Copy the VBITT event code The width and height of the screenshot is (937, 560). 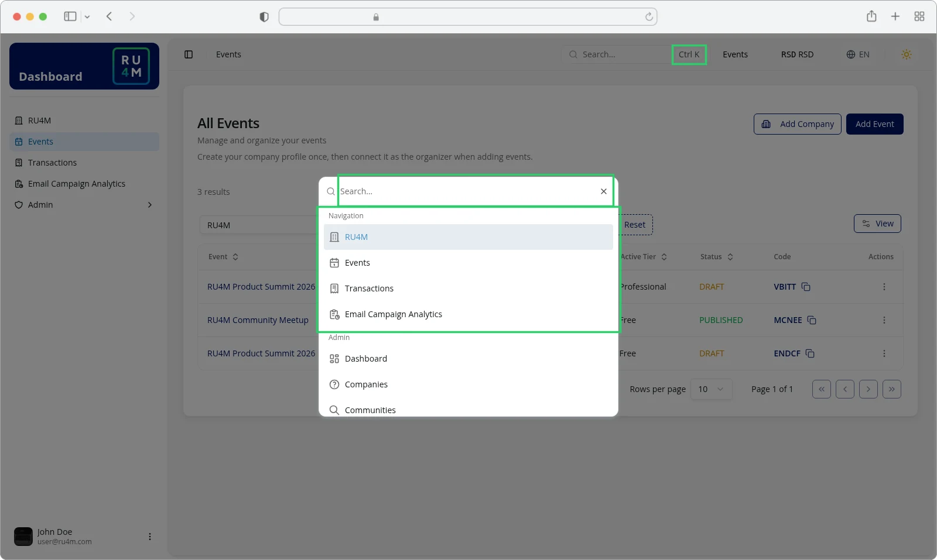pyautogui.click(x=806, y=287)
